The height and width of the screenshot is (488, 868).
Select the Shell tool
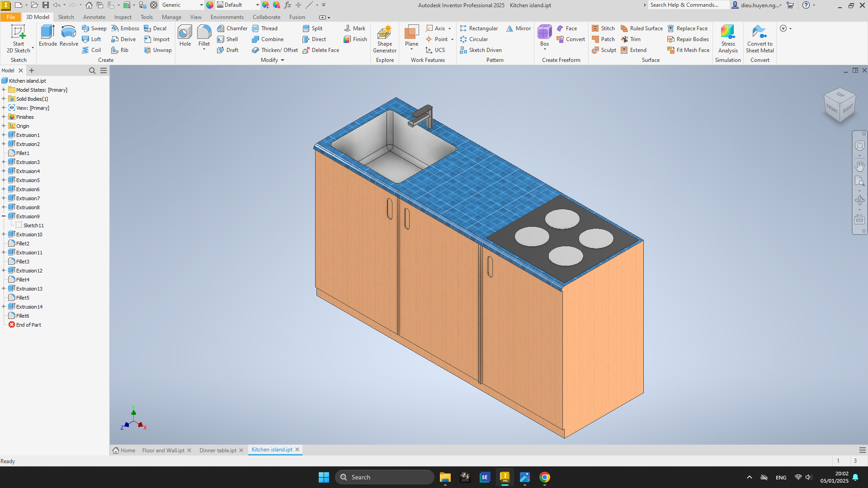pos(227,39)
